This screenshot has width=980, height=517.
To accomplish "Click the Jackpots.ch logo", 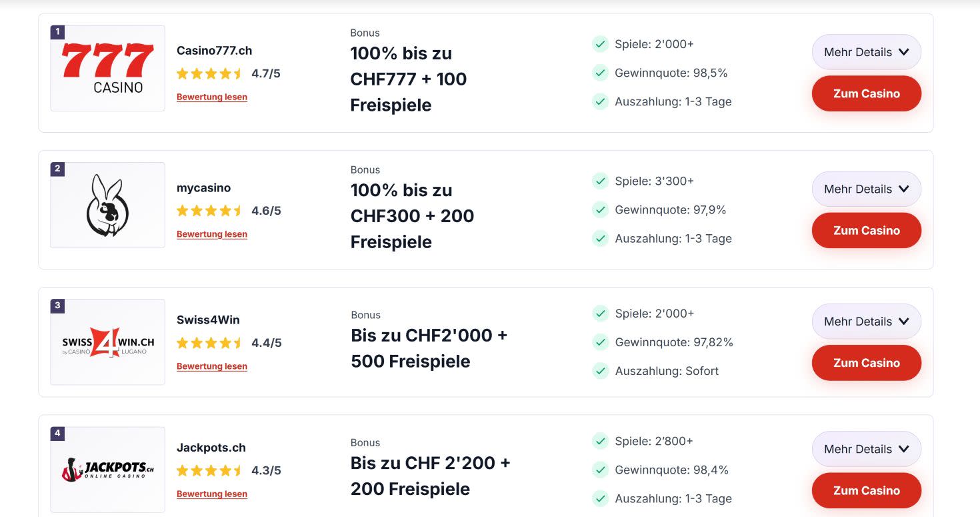I will tap(107, 469).
